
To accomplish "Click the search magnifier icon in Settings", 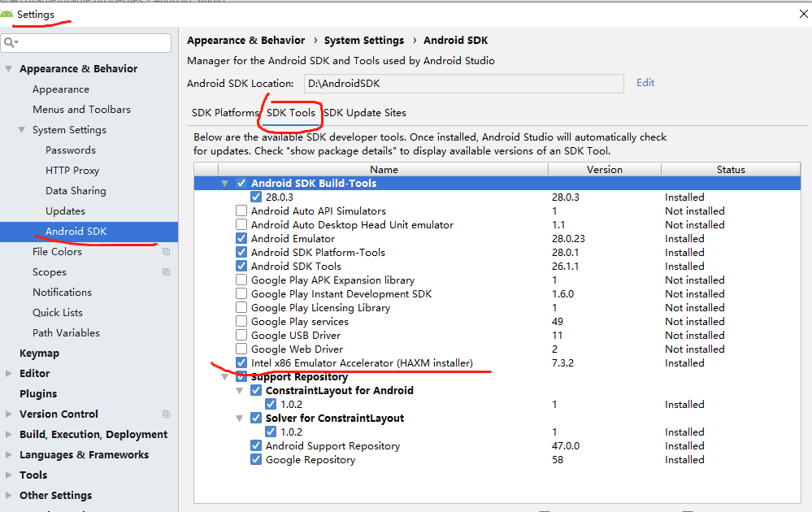I will (11, 42).
